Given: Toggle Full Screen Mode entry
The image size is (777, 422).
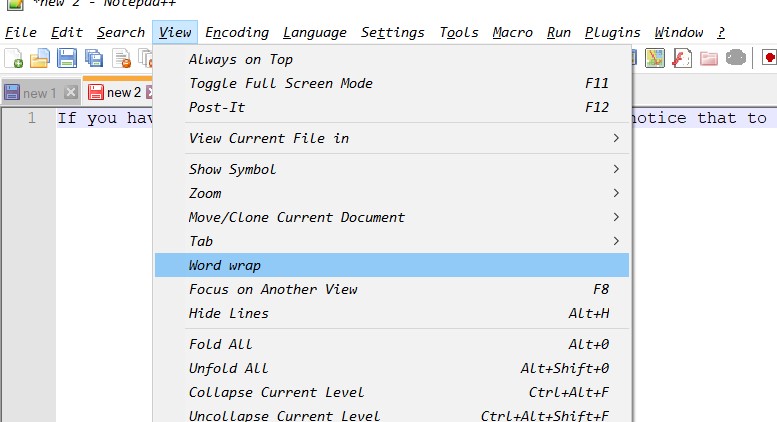Looking at the screenshot, I should pyautogui.click(x=391, y=83).
